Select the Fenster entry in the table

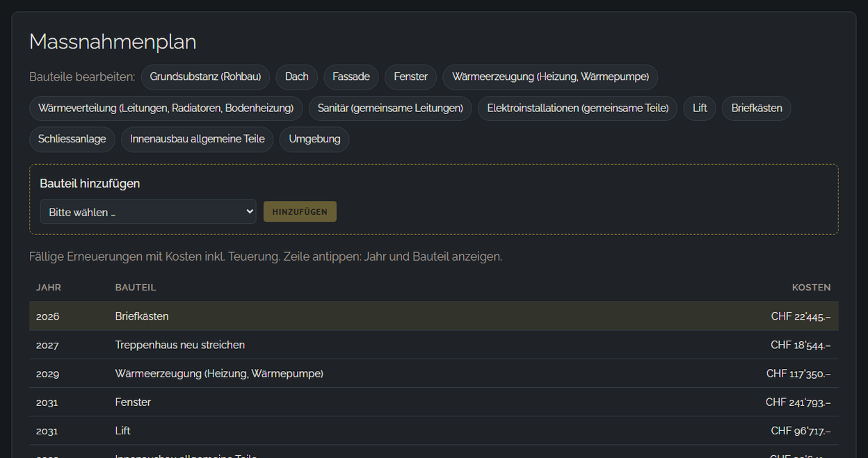click(434, 402)
